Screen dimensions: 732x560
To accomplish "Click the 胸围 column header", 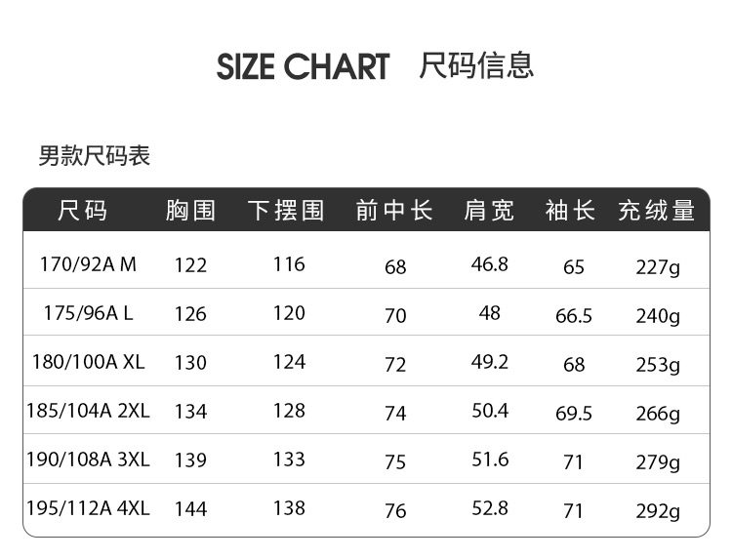I will click(190, 210).
